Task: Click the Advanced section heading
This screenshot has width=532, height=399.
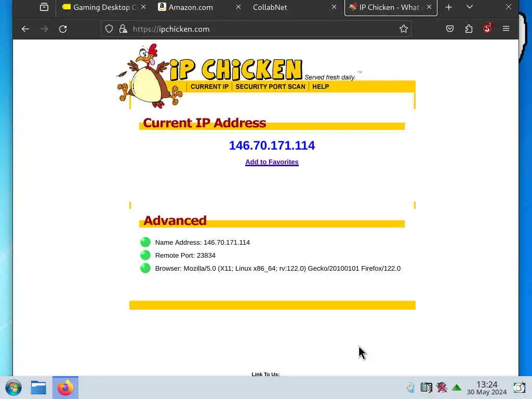Action: click(x=175, y=220)
